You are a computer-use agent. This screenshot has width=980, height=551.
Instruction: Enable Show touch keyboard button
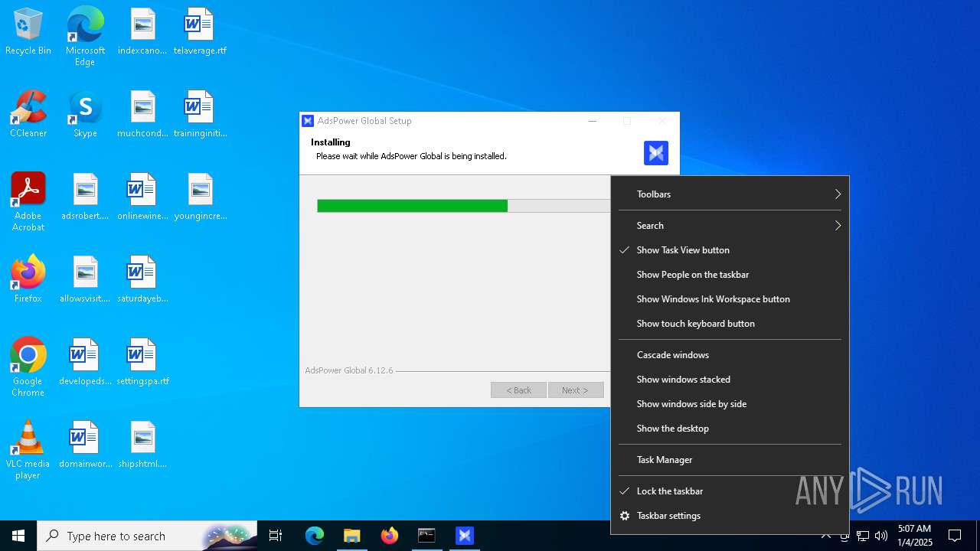tap(730, 324)
